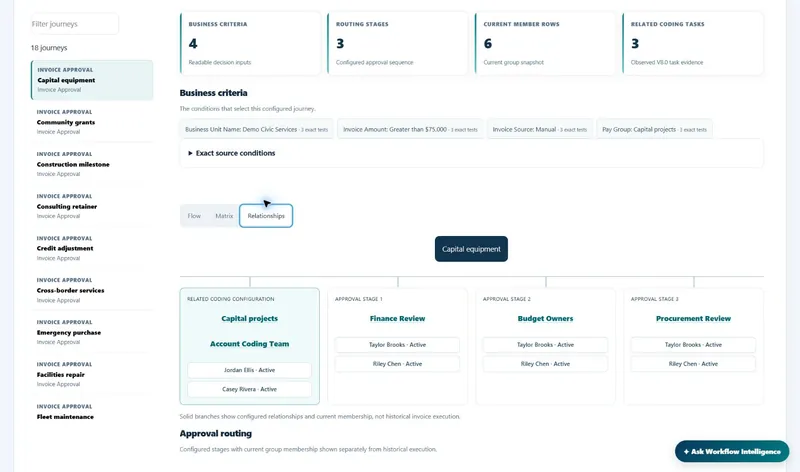Image resolution: width=800 pixels, height=472 pixels.
Task: Open the Community grants journey
Action: point(92,122)
